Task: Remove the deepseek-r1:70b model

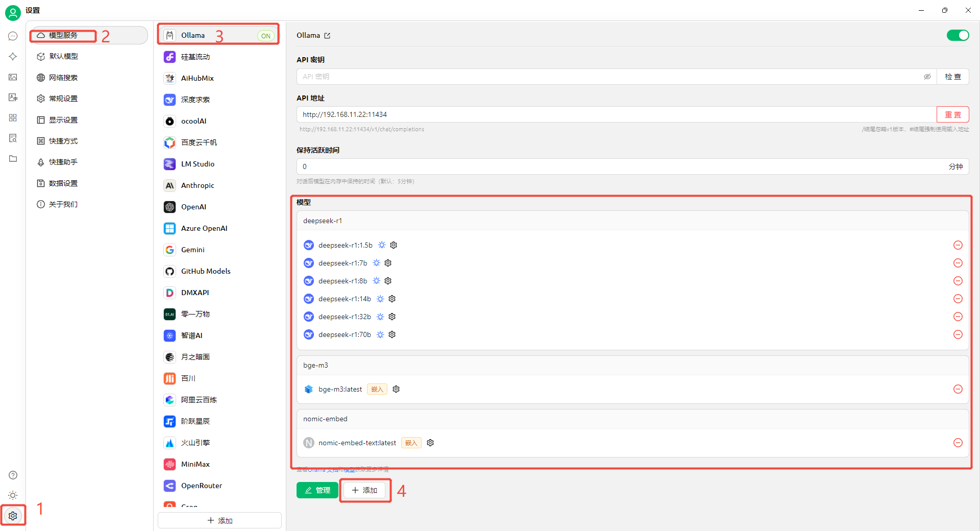Action: point(958,334)
